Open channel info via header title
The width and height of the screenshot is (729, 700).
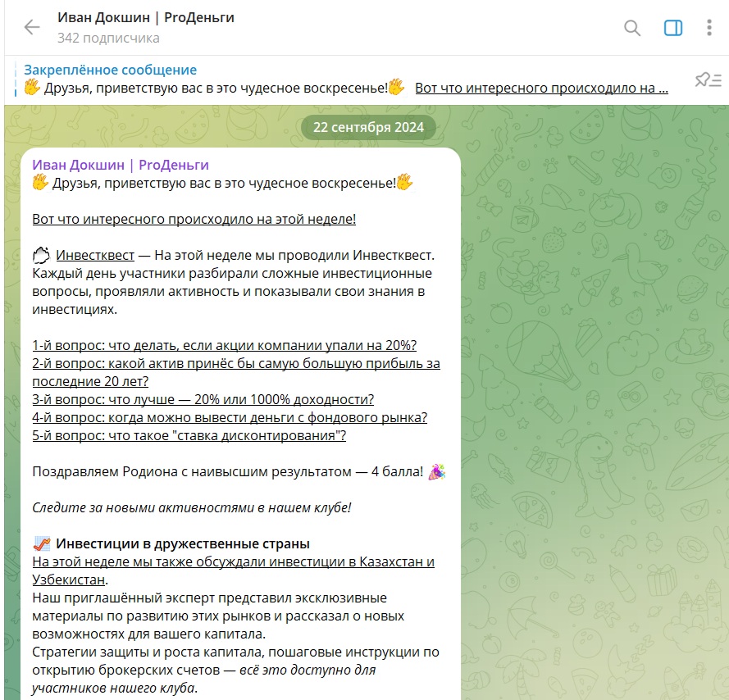(x=145, y=18)
